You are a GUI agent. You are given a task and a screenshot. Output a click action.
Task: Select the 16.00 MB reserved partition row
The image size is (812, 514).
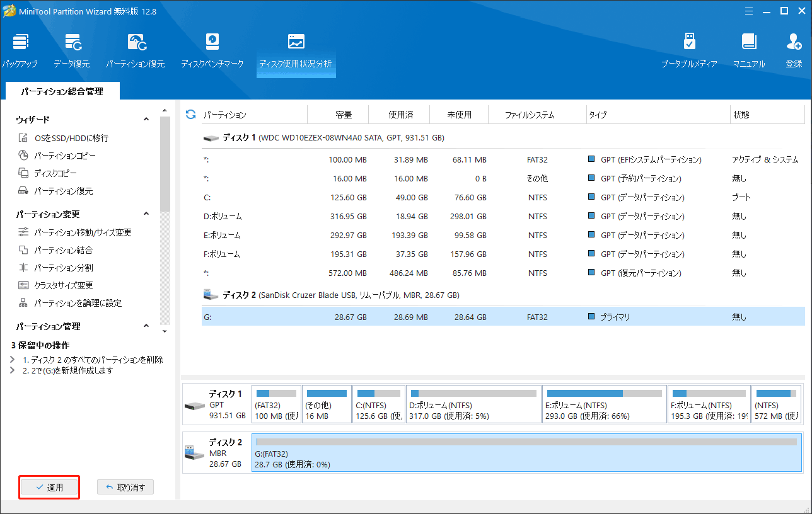tap(503, 178)
